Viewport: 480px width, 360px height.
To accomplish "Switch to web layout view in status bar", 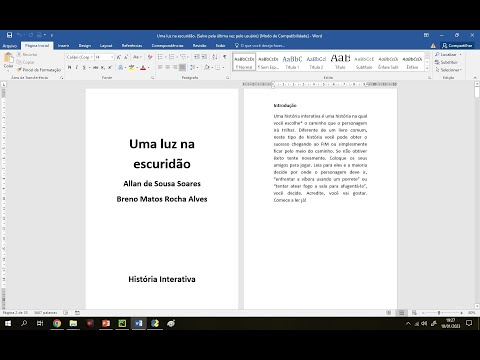I will click(x=414, y=313).
